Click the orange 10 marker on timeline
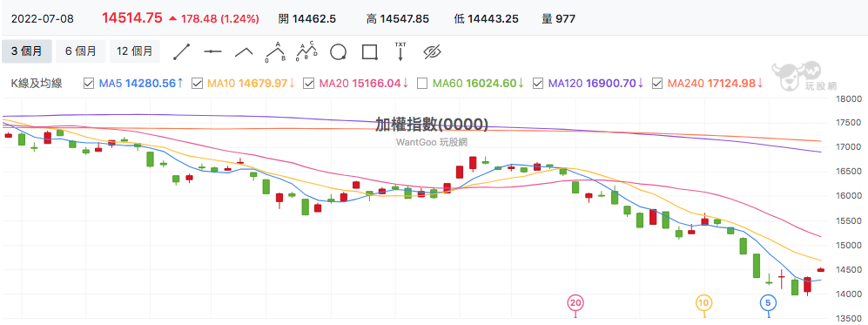The height and width of the screenshot is (325, 868). click(x=704, y=303)
